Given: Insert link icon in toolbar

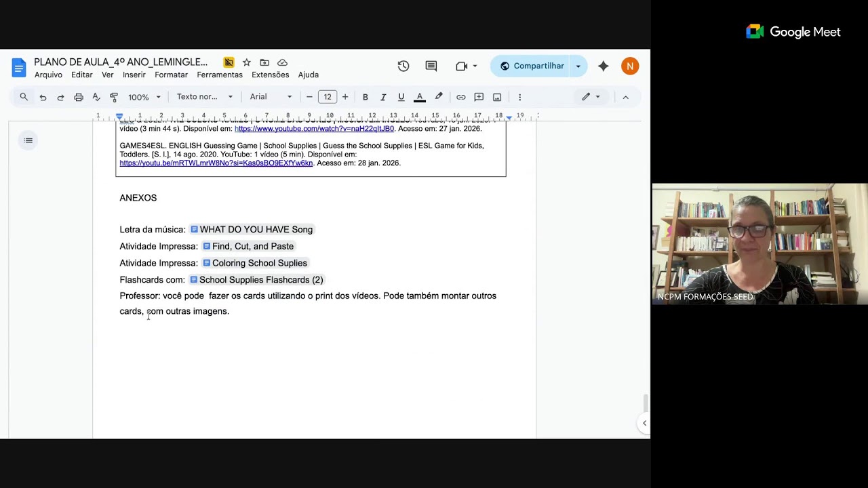Looking at the screenshot, I should click(461, 97).
